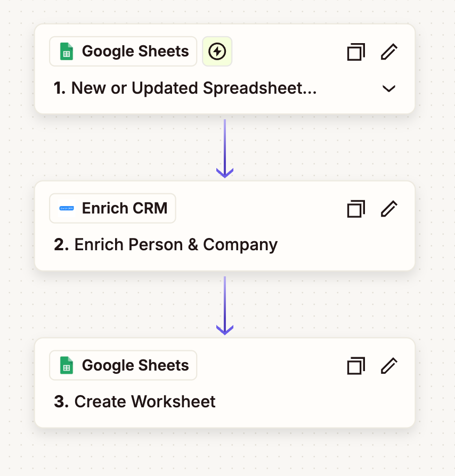Open the Google Sheets app badge
The width and height of the screenshot is (455, 476).
coord(123,51)
